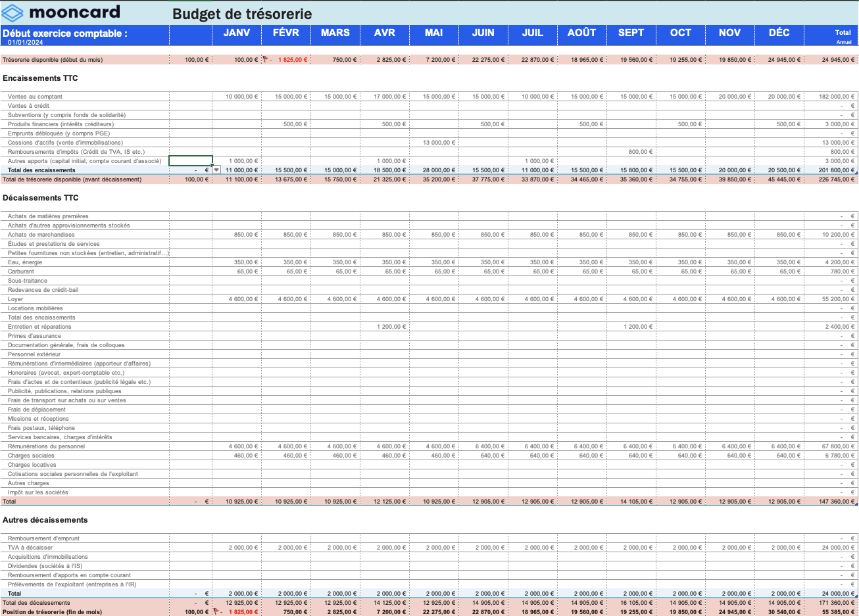The width and height of the screenshot is (859, 616).
Task: Click the Ventes au comptant row label
Action: [x=35, y=97]
